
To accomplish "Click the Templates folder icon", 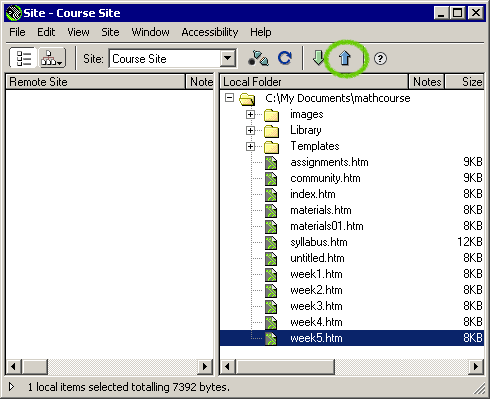I will (271, 147).
